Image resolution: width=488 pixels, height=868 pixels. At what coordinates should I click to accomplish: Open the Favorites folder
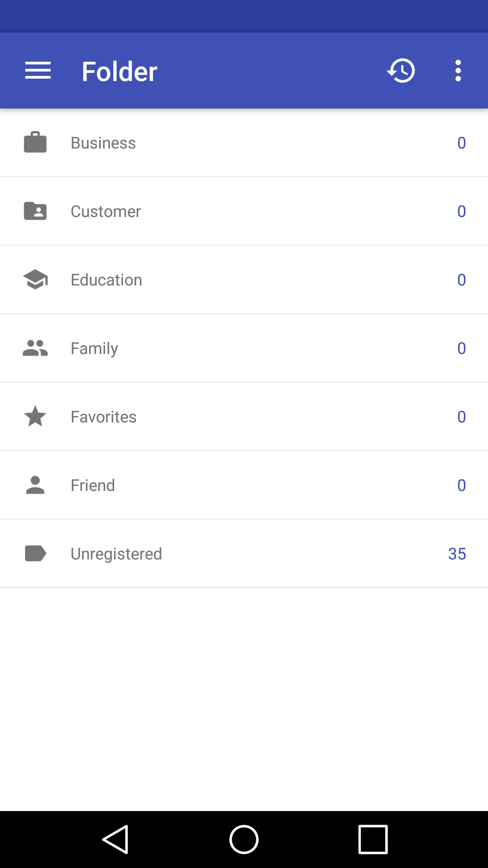pos(104,417)
